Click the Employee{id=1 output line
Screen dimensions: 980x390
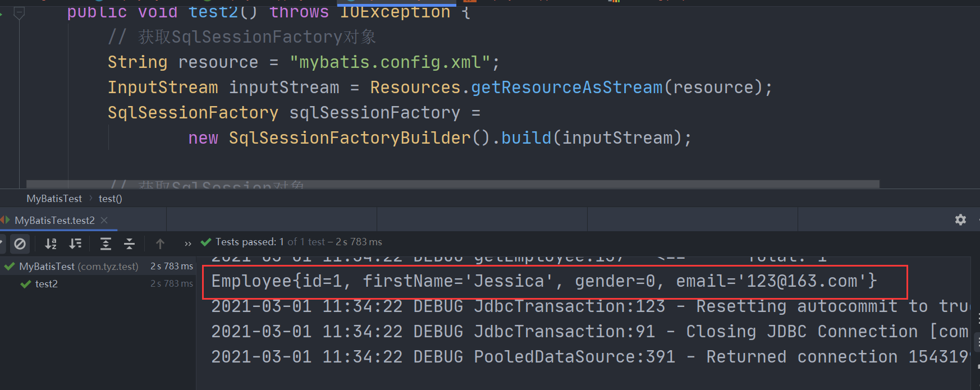(x=544, y=281)
